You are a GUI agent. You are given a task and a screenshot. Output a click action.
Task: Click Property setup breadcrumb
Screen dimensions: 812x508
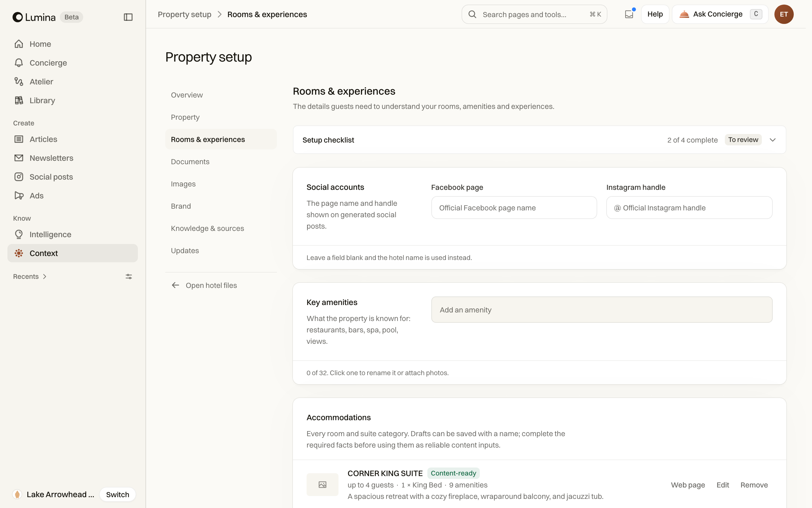click(184, 15)
